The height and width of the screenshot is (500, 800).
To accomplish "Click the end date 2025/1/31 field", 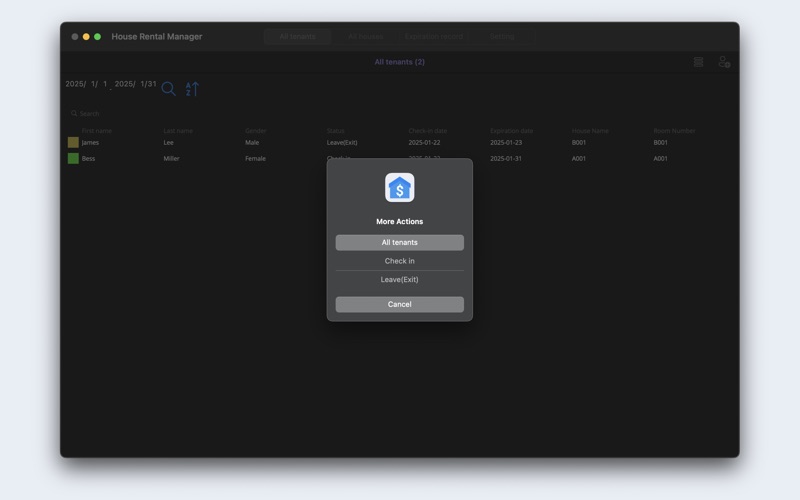I will [x=135, y=84].
